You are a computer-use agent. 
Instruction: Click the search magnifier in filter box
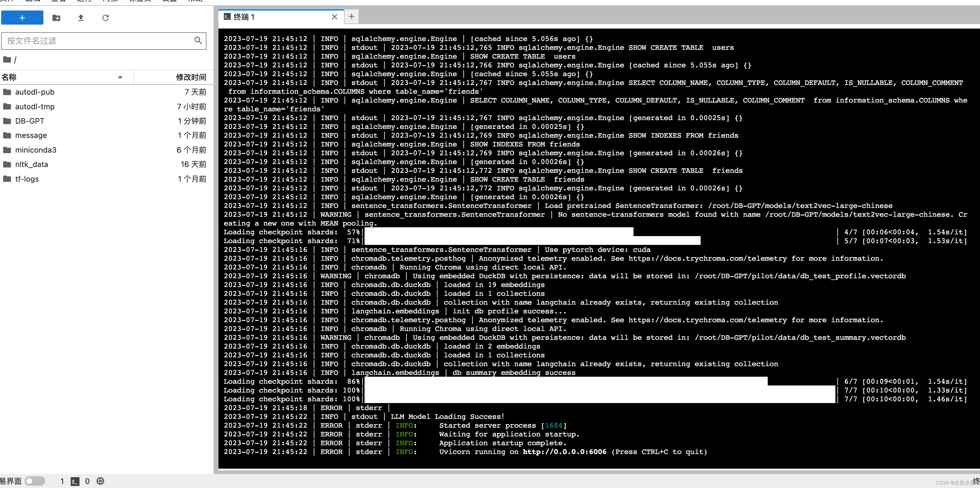click(x=198, y=40)
